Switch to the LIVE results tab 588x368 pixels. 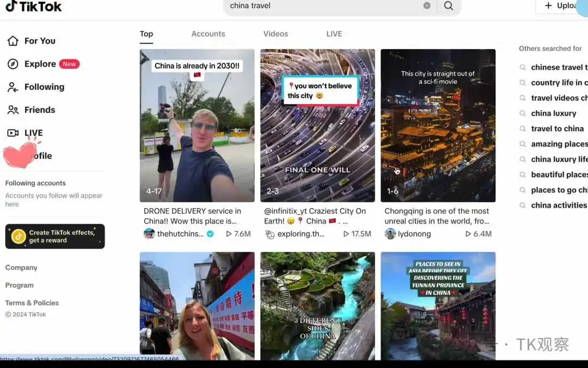click(x=334, y=34)
